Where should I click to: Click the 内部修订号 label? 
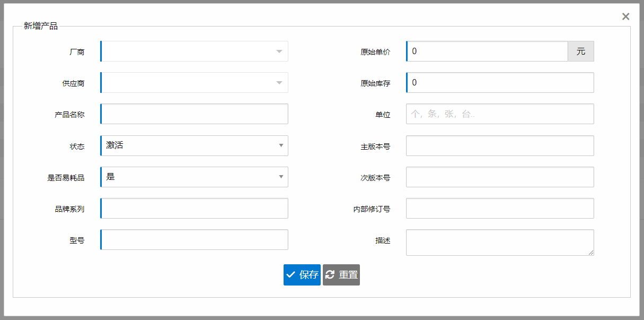point(372,209)
